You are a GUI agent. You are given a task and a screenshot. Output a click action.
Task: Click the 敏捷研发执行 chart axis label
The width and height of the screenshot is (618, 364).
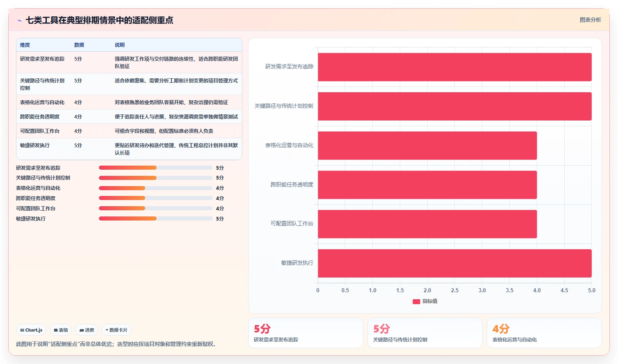297,263
